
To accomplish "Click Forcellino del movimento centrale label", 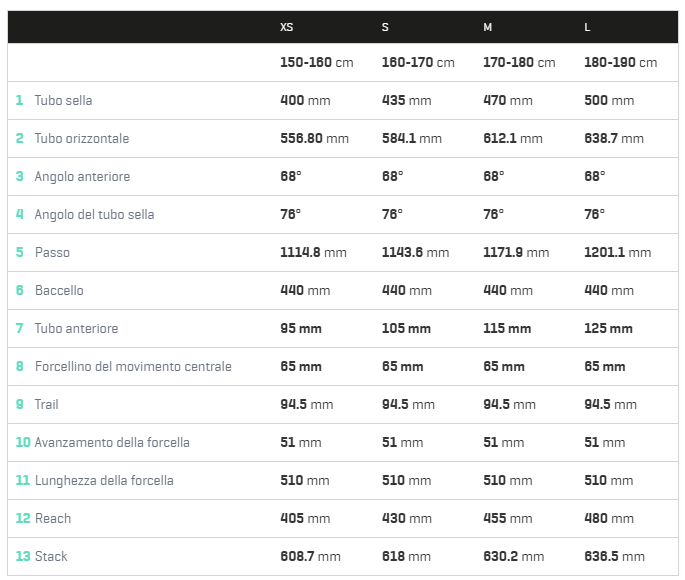I will (133, 367).
